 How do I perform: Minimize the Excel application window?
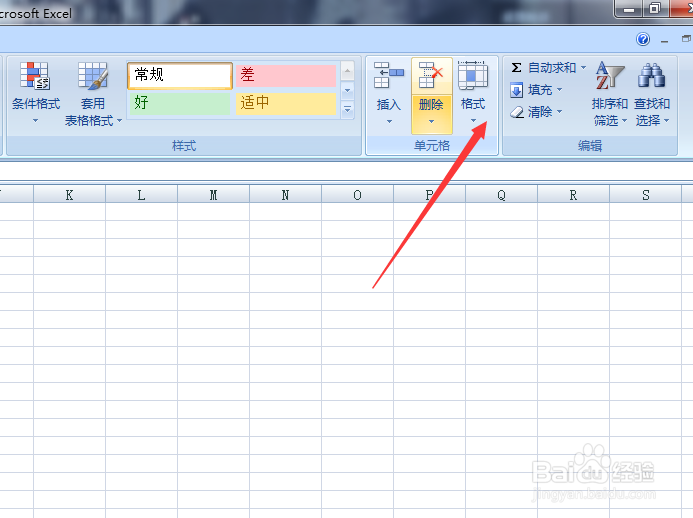[x=629, y=9]
